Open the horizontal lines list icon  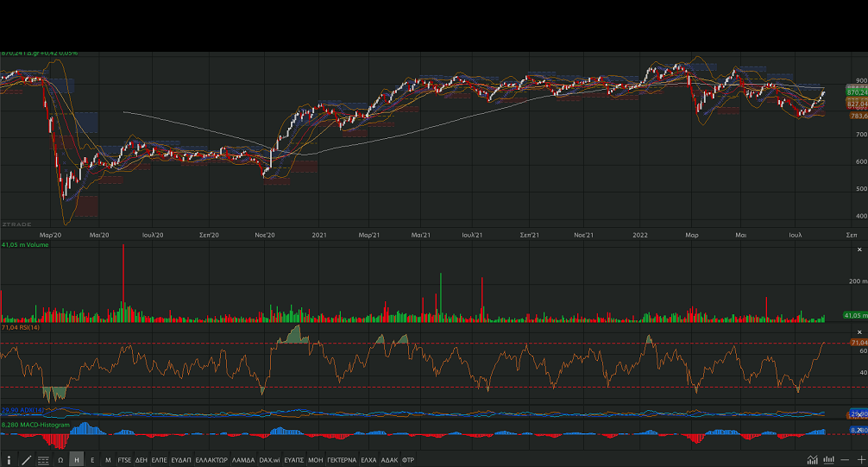[x=43, y=460]
